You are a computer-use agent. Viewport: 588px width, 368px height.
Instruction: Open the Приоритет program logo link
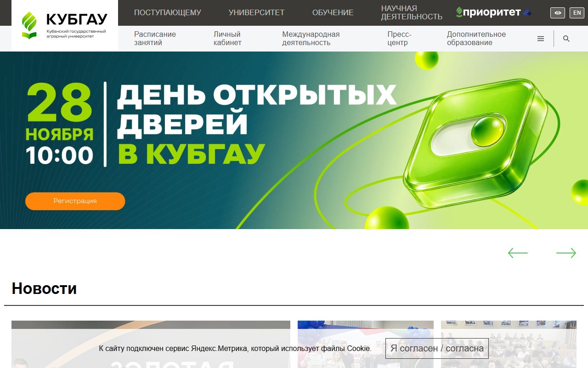click(x=494, y=12)
